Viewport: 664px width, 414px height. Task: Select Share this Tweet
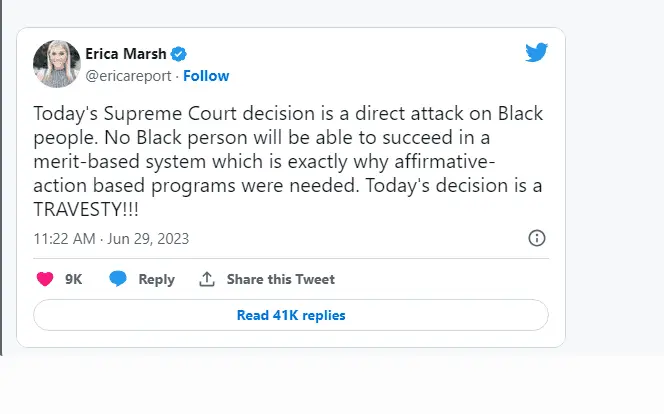(280, 279)
